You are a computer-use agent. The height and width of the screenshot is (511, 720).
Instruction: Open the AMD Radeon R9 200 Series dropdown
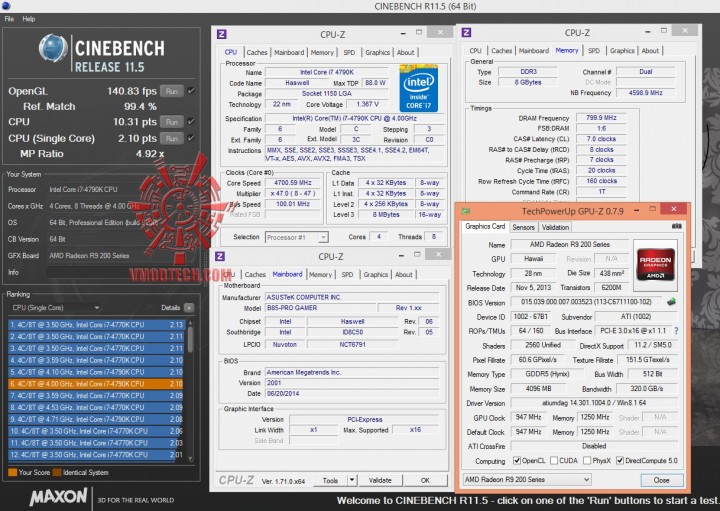point(527,479)
